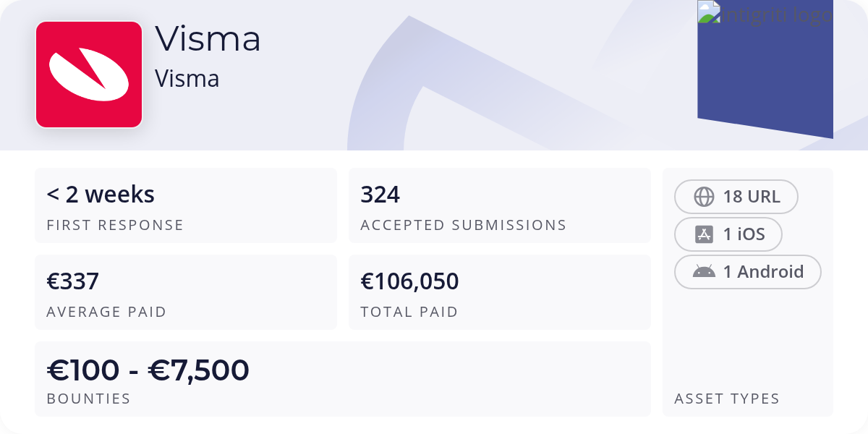Click the 324 submissions number
The width and height of the screenshot is (868, 434).
[380, 195]
